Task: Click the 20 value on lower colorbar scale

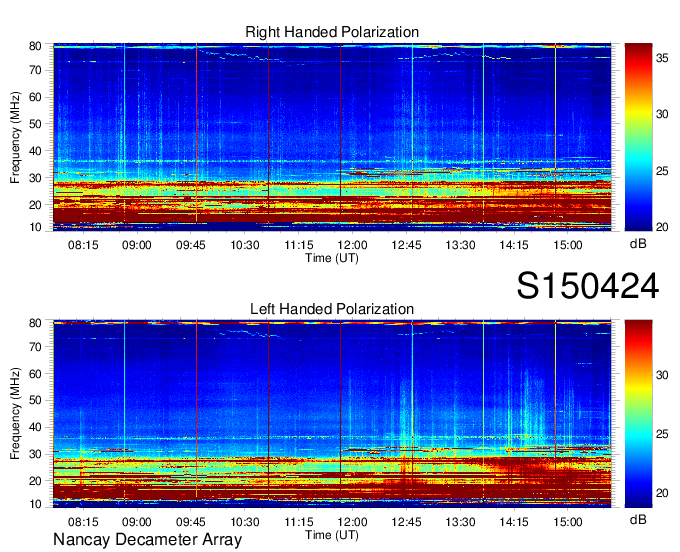Action: 662,493
